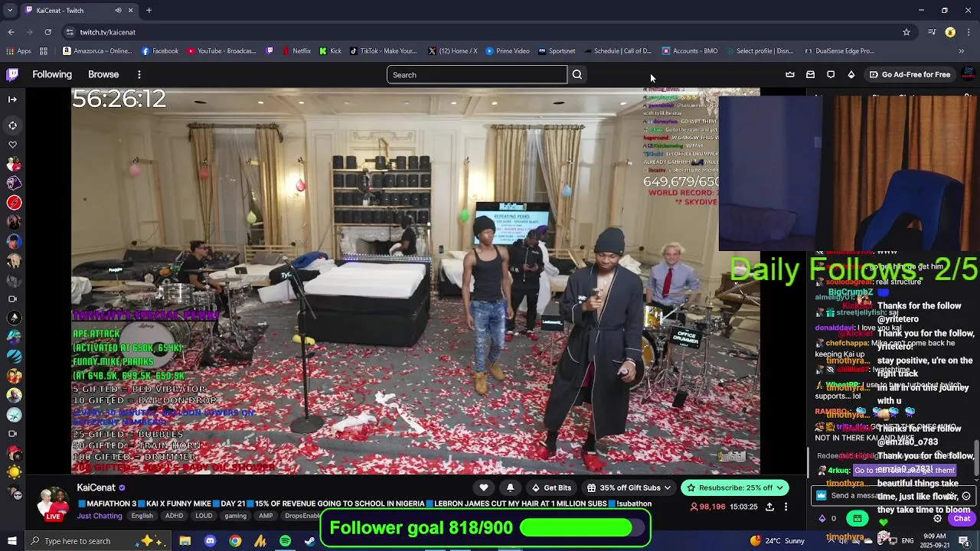Open the Browse page
980x551 pixels.
coord(103,74)
